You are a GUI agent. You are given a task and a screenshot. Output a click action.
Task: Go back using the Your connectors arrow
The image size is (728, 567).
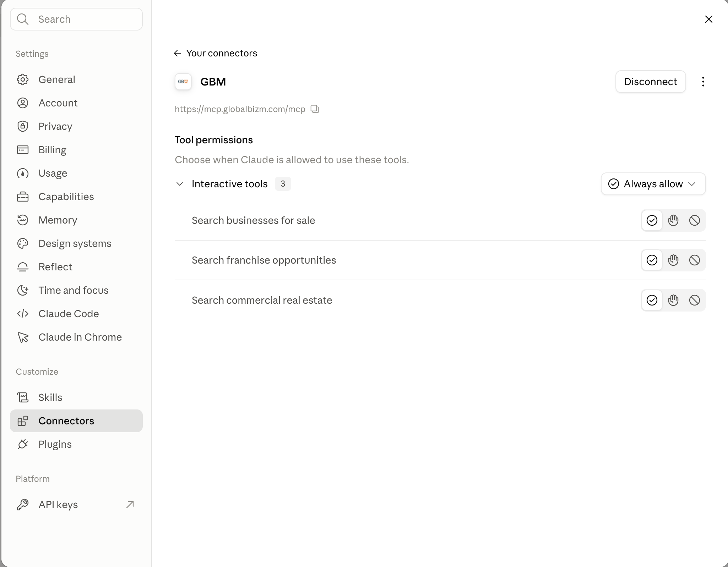[178, 53]
